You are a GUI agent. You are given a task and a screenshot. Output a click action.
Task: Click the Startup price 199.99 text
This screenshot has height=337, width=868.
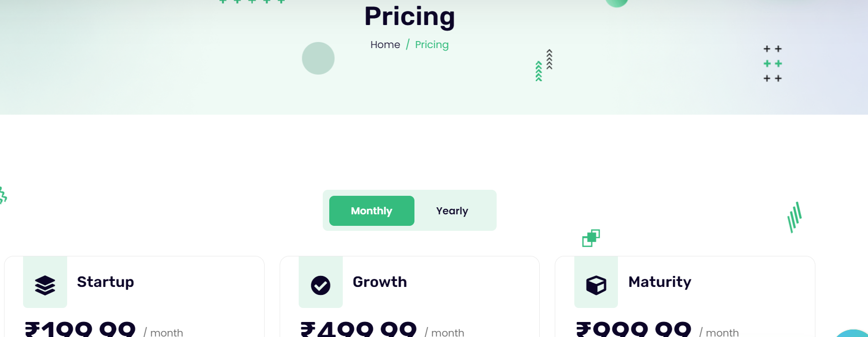tap(80, 329)
